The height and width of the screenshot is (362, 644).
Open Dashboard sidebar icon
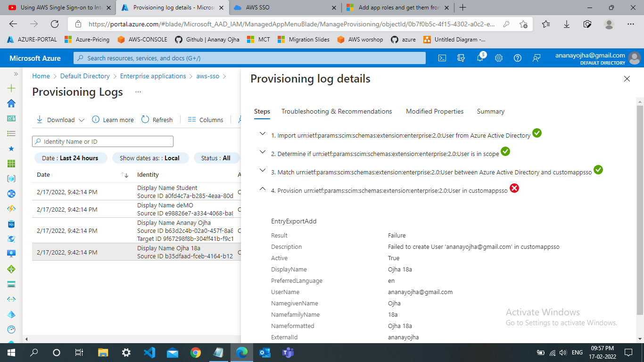click(11, 118)
